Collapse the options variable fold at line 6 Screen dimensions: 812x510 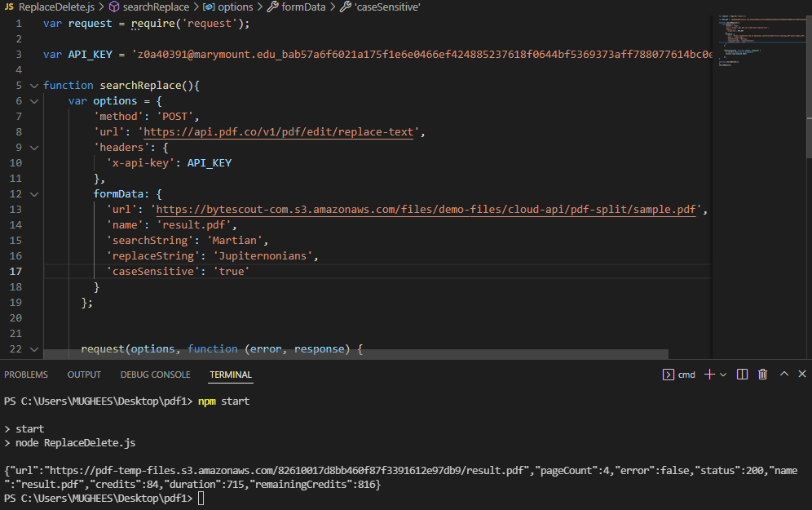[x=33, y=101]
